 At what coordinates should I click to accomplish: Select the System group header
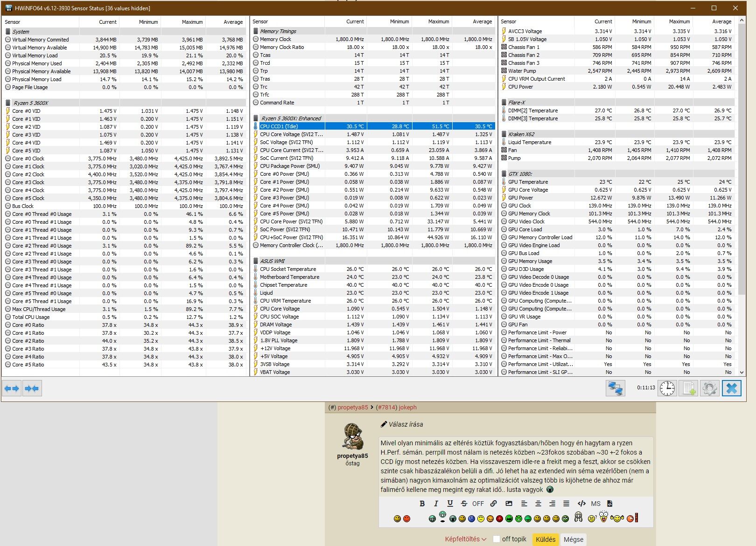tap(125, 32)
